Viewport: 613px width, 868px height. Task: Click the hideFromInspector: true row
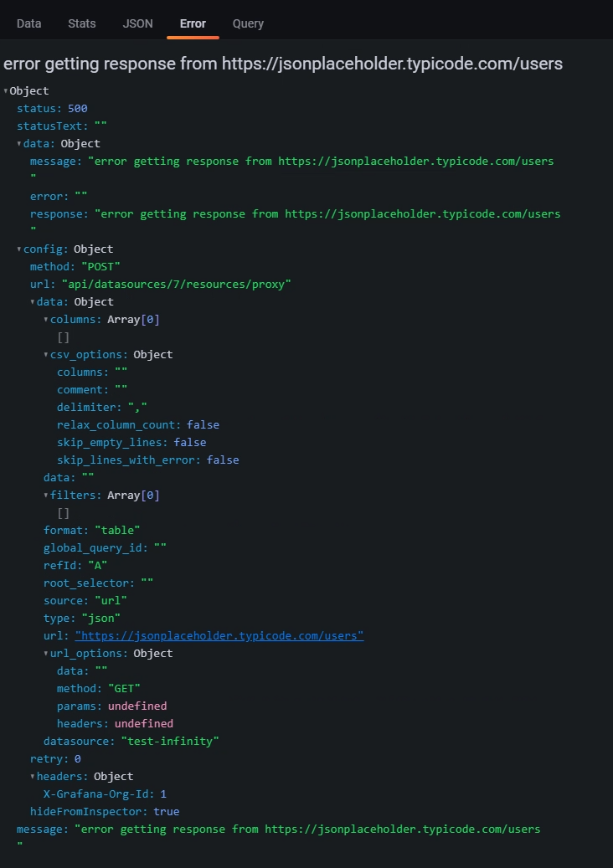tap(105, 812)
